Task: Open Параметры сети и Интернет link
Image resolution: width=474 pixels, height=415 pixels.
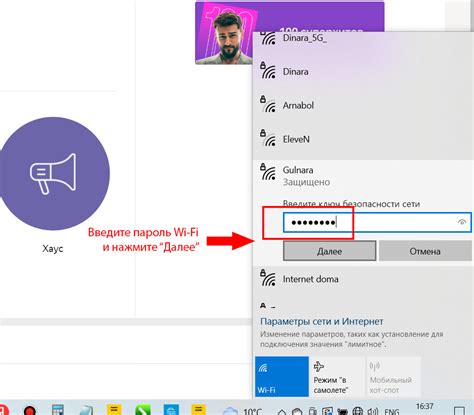Action: pyautogui.click(x=321, y=321)
